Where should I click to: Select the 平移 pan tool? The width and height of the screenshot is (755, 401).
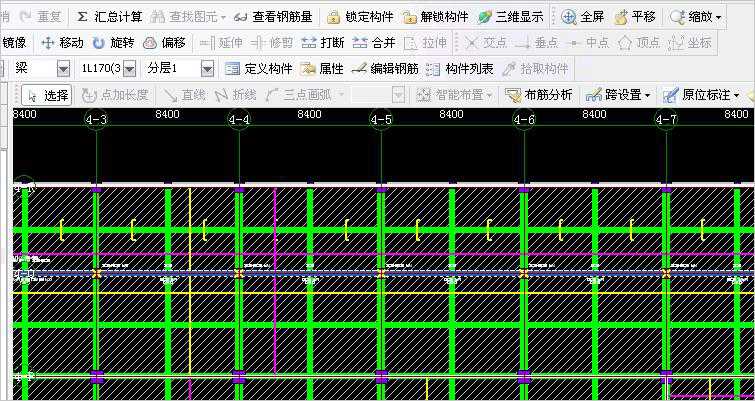tap(635, 17)
